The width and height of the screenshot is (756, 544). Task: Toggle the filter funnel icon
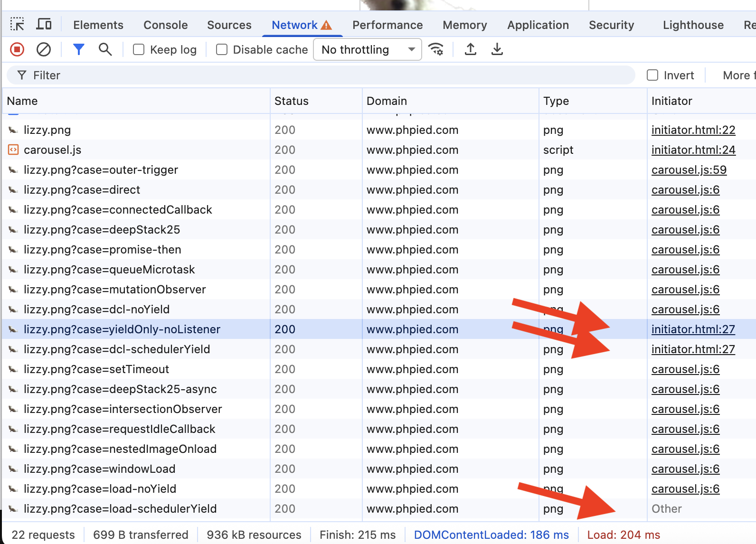(79, 49)
